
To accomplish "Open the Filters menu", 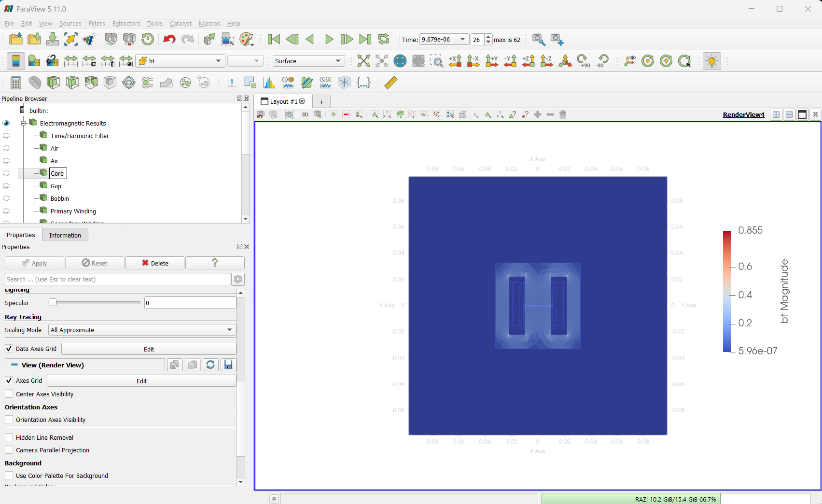I will click(x=97, y=23).
